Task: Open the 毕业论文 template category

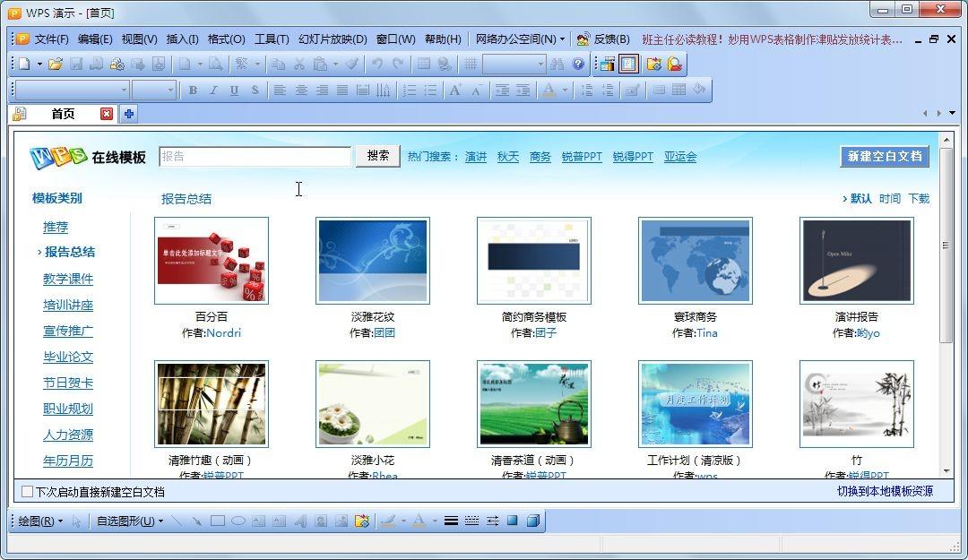Action: click(68, 357)
